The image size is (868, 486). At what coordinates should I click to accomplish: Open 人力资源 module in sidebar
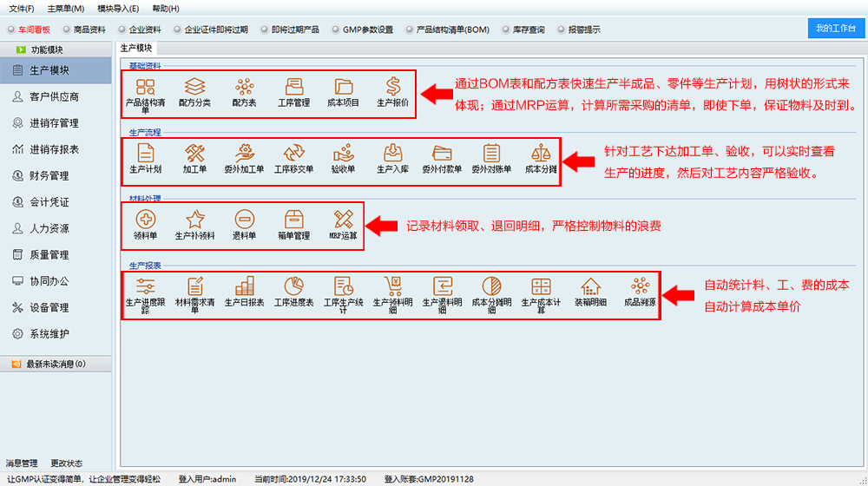pyautogui.click(x=56, y=228)
